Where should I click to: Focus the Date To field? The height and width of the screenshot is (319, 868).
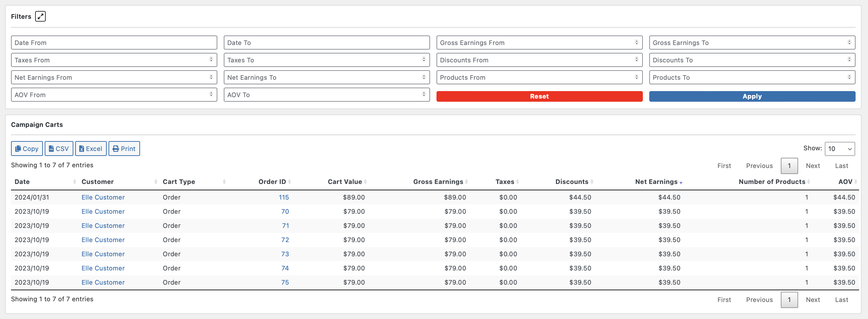pyautogui.click(x=327, y=43)
